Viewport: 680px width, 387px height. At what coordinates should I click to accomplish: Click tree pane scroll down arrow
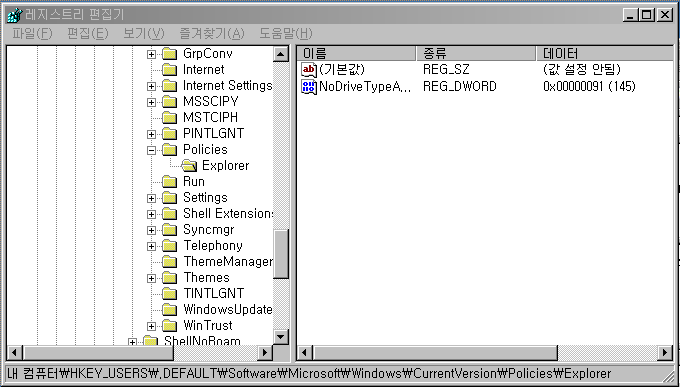(281, 336)
